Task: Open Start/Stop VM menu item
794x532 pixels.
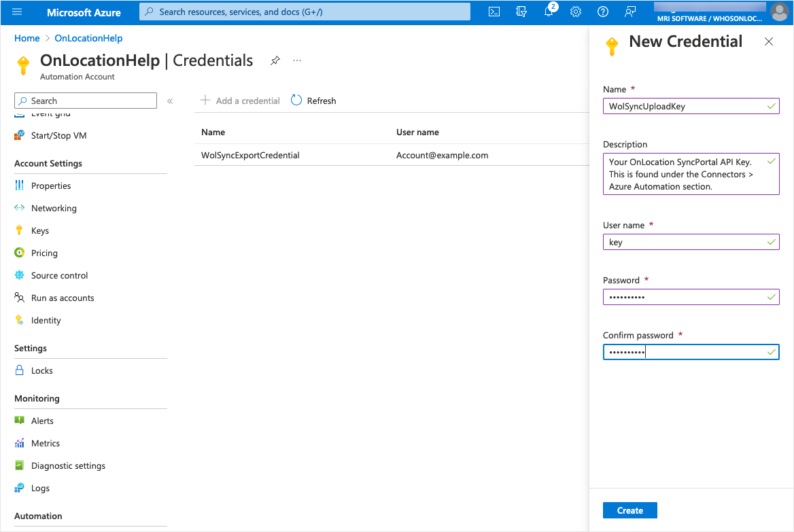Action: (58, 136)
